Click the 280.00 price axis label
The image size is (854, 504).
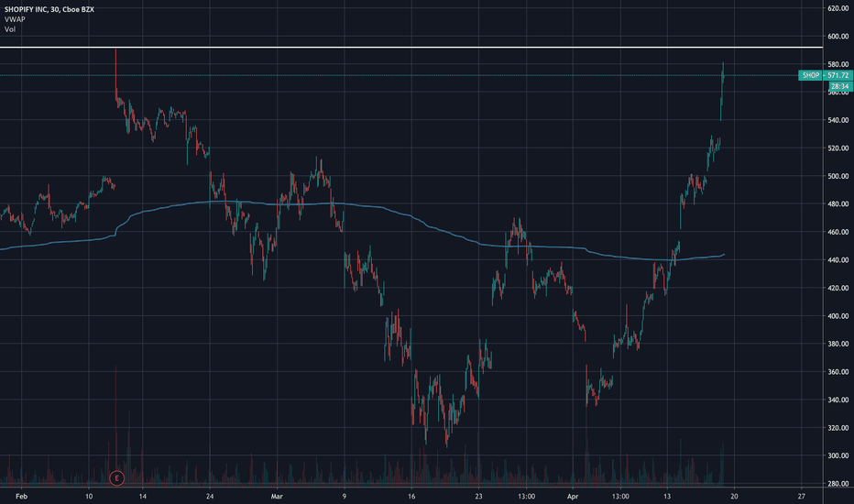coord(838,483)
